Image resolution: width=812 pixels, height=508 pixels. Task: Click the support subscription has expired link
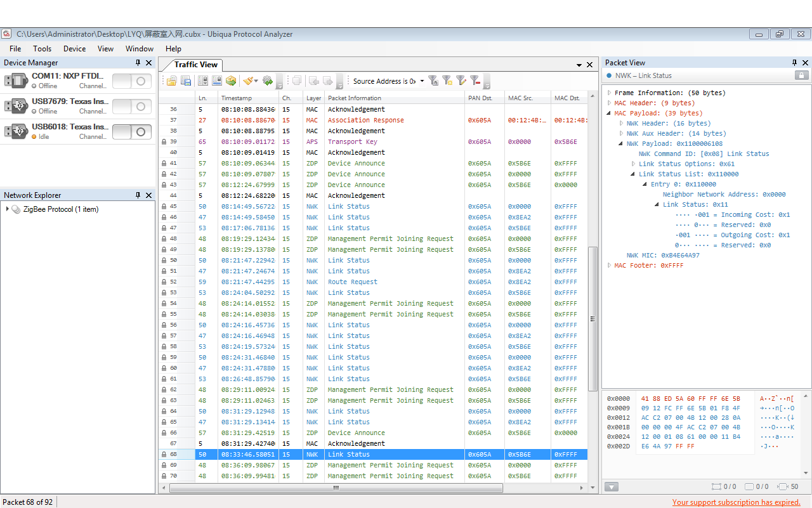point(736,502)
